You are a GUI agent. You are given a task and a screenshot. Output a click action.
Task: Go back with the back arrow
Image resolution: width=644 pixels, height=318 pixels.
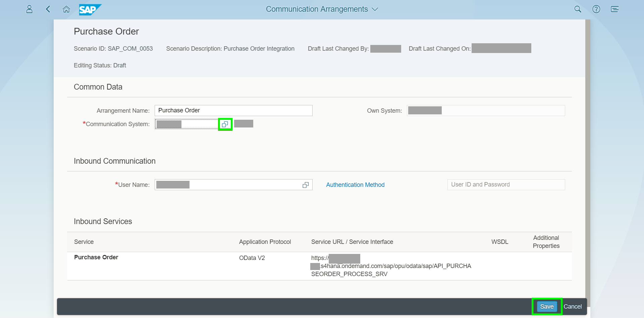(48, 9)
